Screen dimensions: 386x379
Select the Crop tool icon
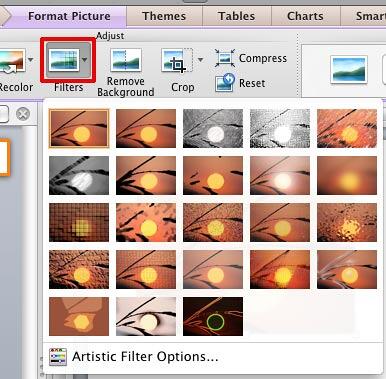pos(177,61)
